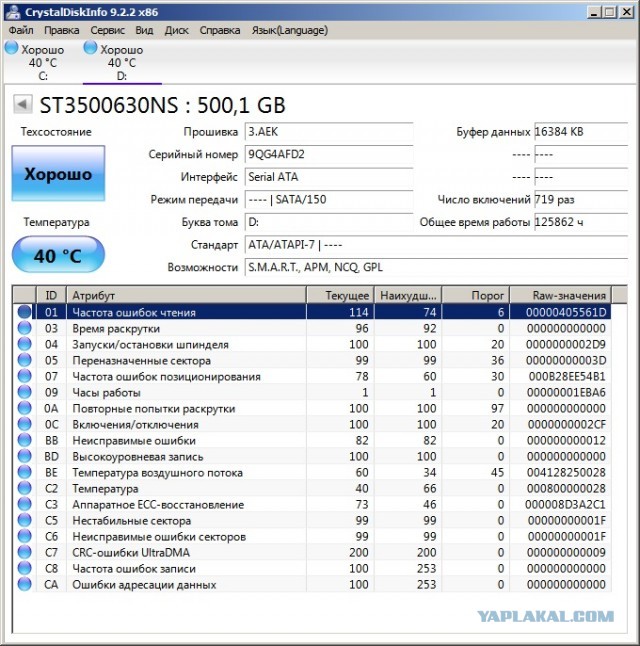This screenshot has height=646, width=640.
Task: Open the Вид menu
Action: [x=144, y=30]
